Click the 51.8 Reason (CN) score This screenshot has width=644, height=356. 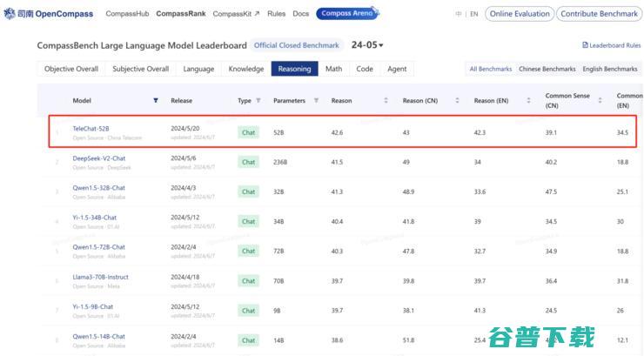click(x=409, y=340)
